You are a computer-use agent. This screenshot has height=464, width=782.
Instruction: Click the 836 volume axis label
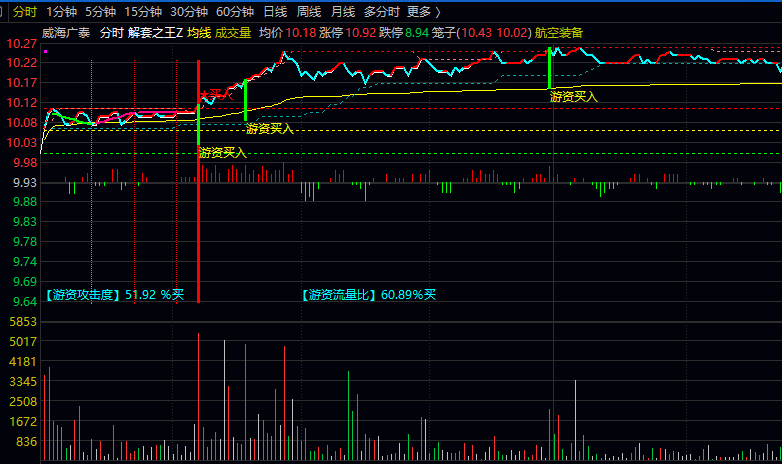(26, 442)
